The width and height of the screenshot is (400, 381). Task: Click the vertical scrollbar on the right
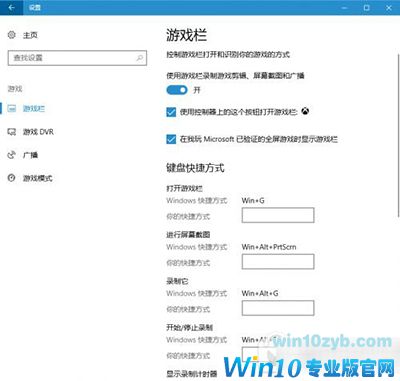point(398,135)
